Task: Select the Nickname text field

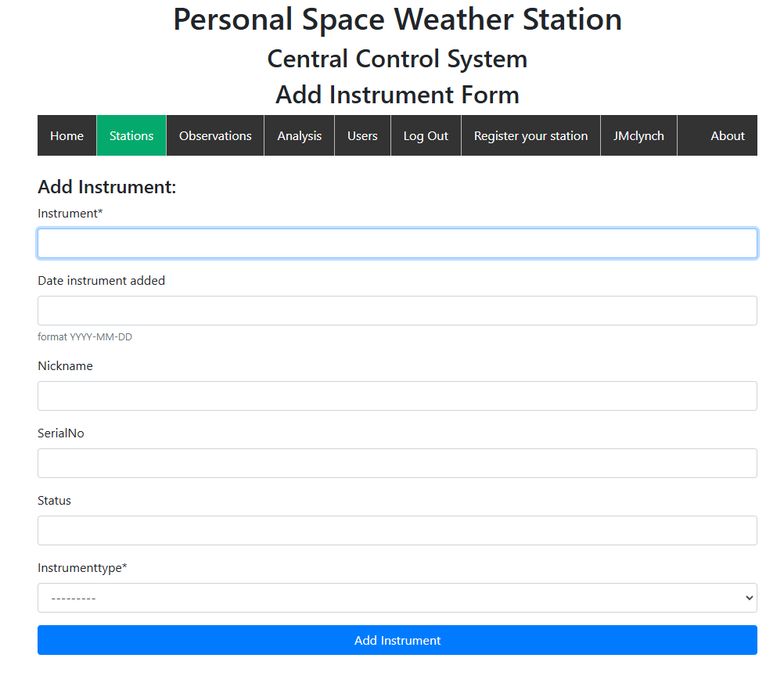Action: [x=397, y=396]
